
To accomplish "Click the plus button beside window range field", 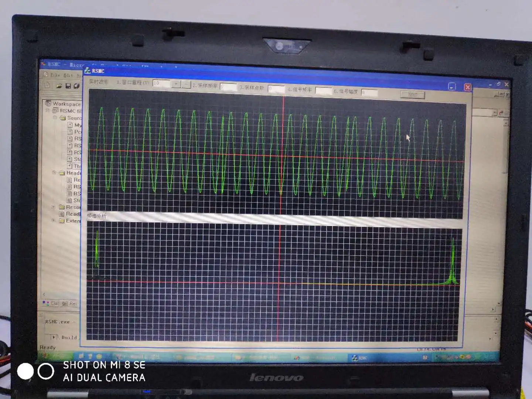I will pyautogui.click(x=176, y=84).
